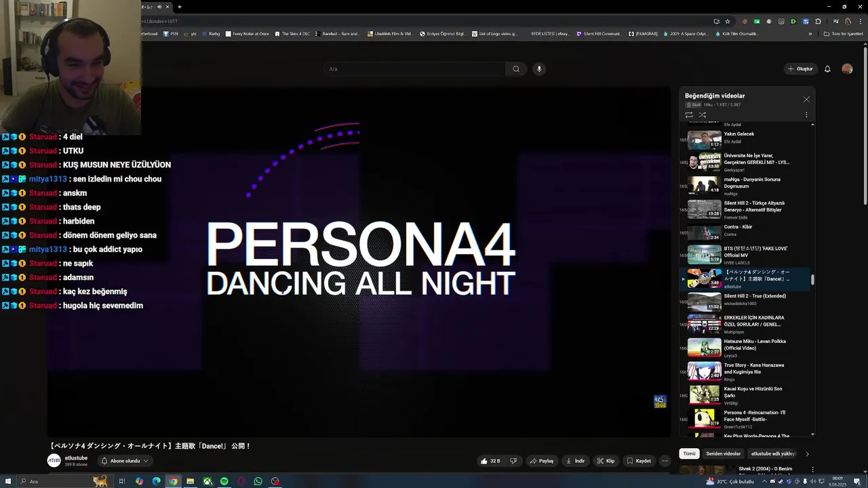Open the Silent Hill Communi... bookmark

(598, 34)
